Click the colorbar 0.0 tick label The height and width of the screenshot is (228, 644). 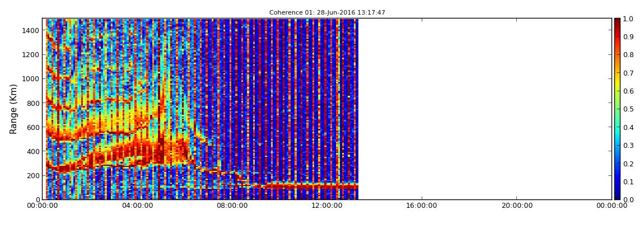point(628,199)
